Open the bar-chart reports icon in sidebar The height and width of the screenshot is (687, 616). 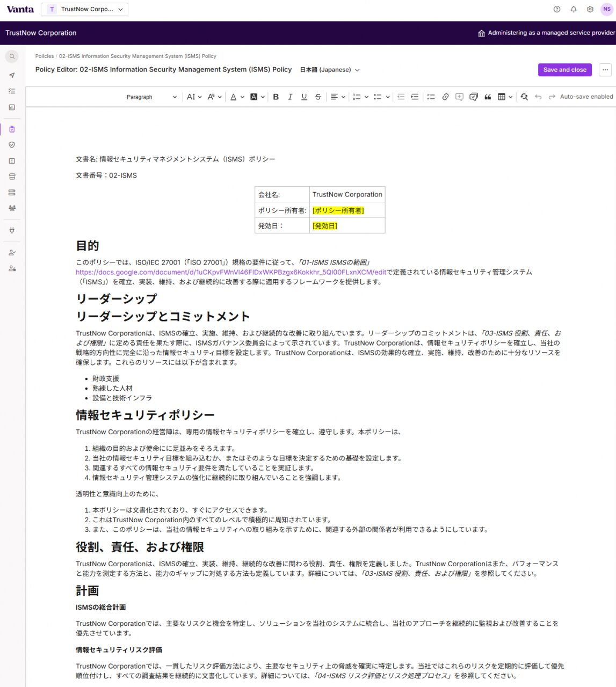12,107
